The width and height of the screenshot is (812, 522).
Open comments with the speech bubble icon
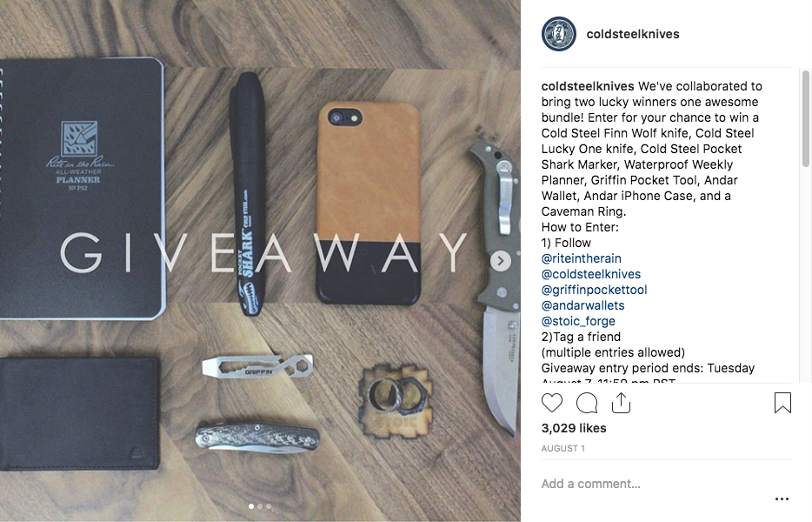[x=587, y=403]
